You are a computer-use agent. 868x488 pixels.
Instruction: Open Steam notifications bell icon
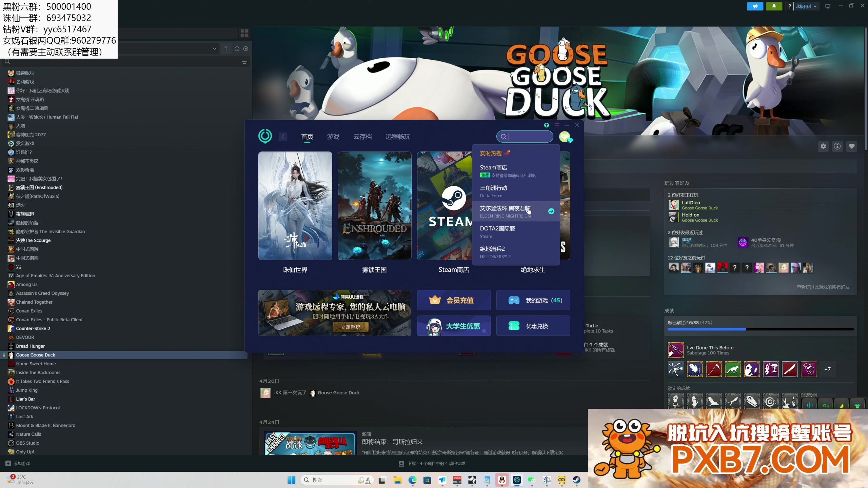(774, 6)
